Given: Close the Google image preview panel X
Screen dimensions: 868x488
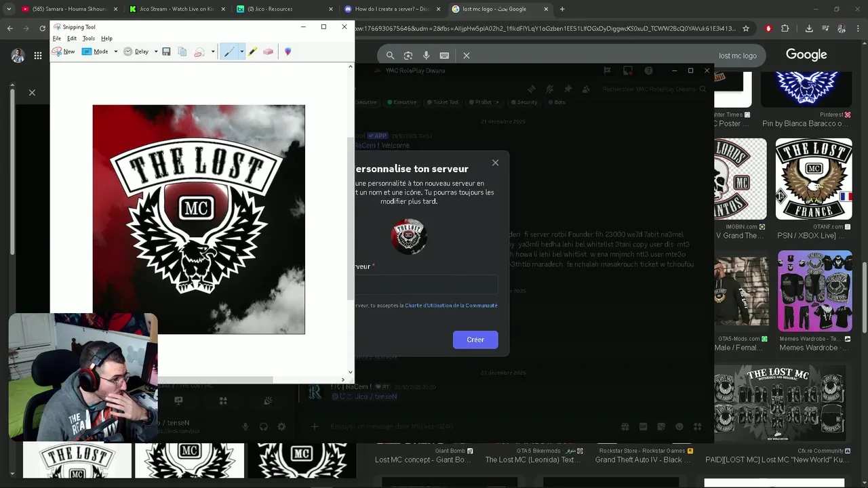Looking at the screenshot, I should point(32,92).
